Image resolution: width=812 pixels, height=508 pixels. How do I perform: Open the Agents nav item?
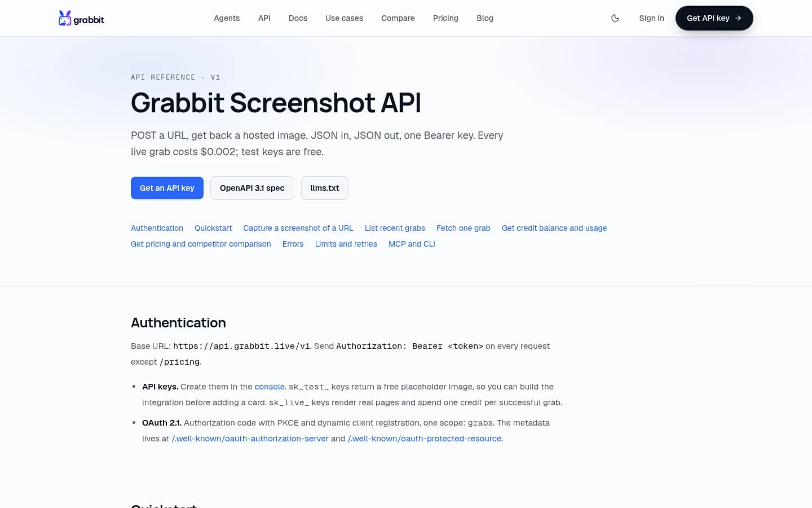[x=227, y=18]
